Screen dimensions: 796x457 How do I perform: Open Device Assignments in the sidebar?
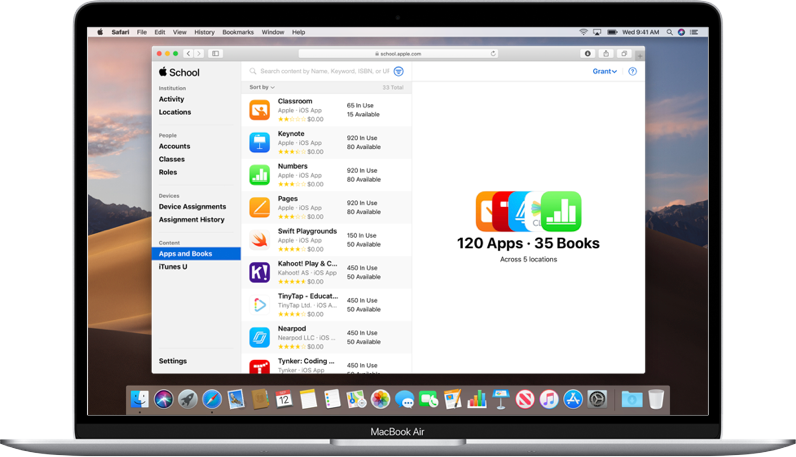[192, 207]
